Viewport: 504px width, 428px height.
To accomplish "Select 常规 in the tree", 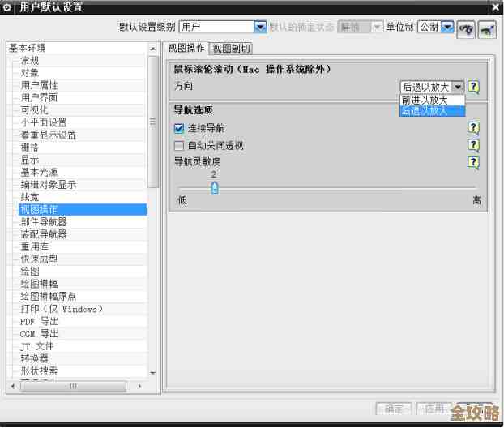I will (29, 61).
